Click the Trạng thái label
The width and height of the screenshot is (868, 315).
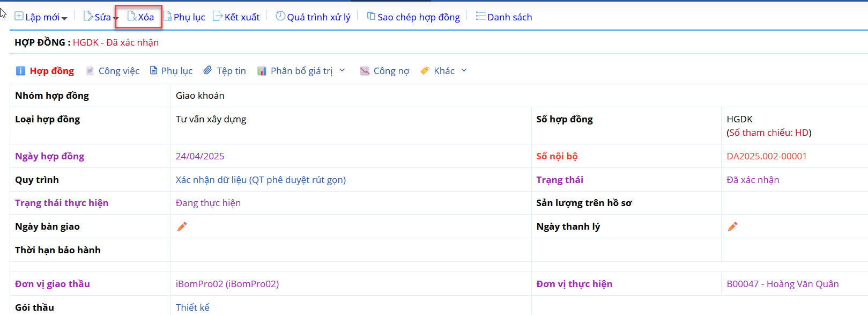coord(560,180)
